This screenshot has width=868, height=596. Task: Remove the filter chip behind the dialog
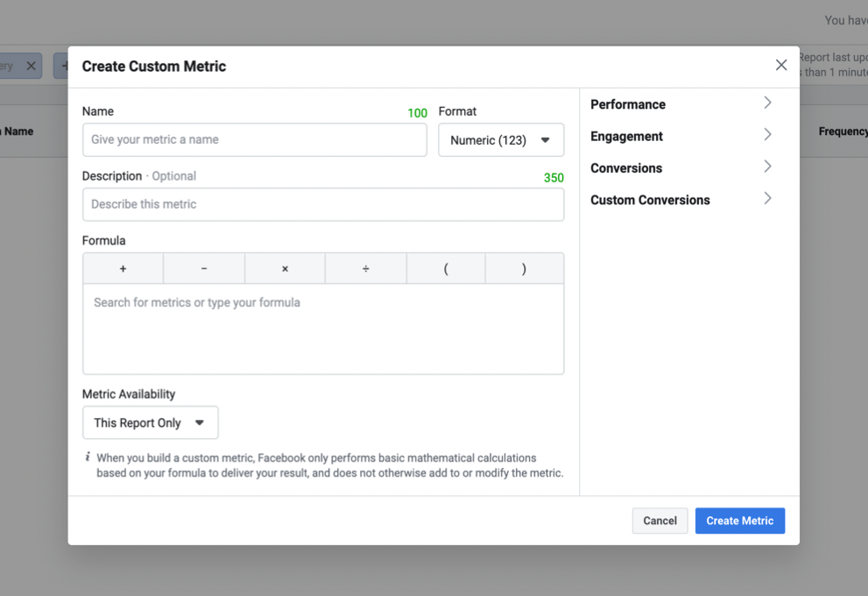[x=31, y=66]
